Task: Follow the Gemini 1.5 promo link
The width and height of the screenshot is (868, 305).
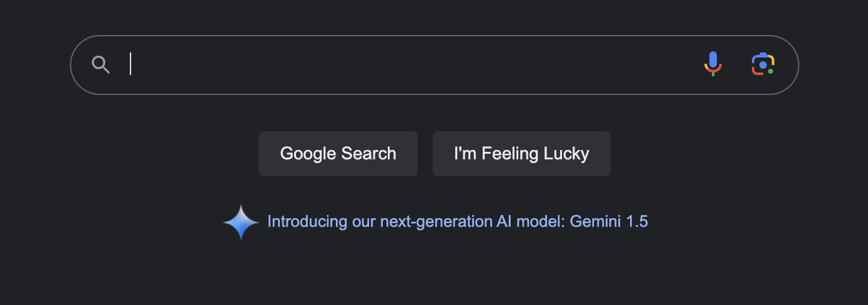Action: pyautogui.click(x=457, y=221)
